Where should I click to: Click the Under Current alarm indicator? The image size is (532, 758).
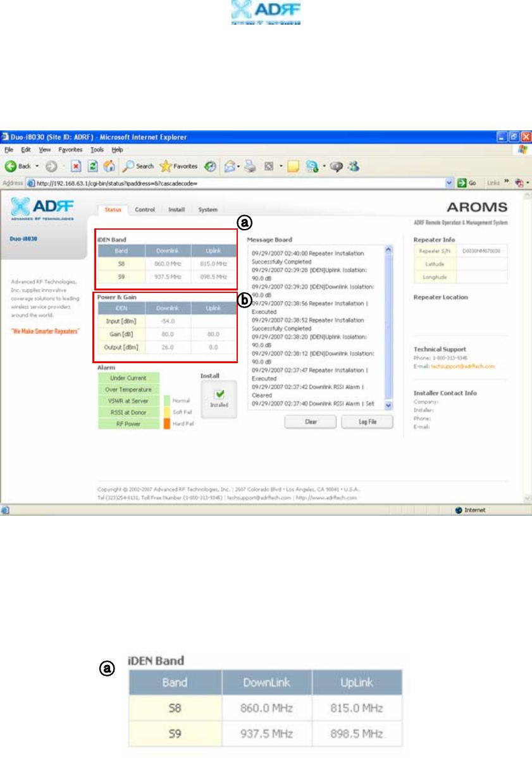(x=128, y=378)
